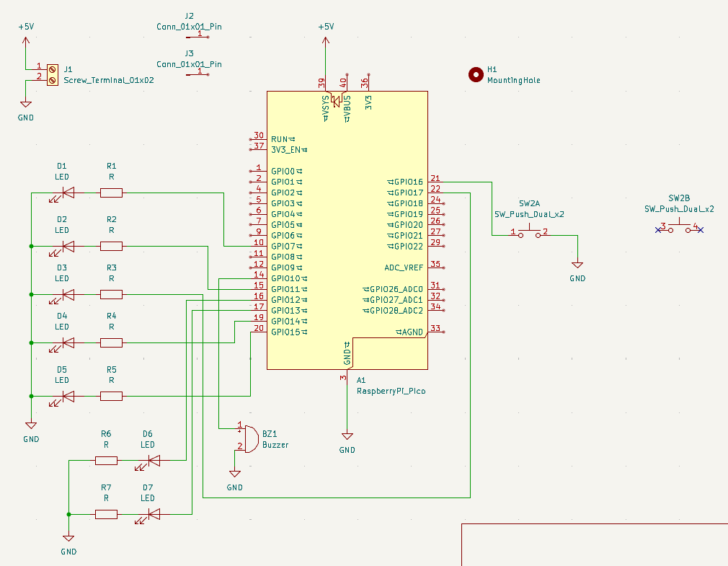Click the RaspberryPi_Pico value label
This screenshot has height=566, width=728.
click(391, 391)
